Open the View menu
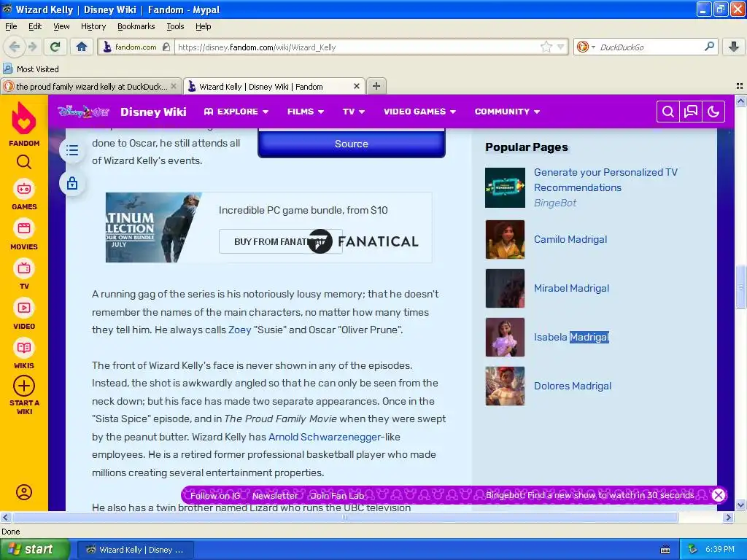The width and height of the screenshot is (747, 560). tap(61, 26)
